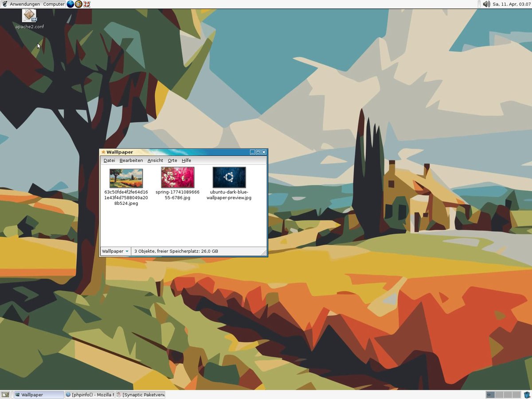Select the landscape 63c50fde jpeg thumbnail
Viewport: 532px width, 399px height.
pos(126,178)
